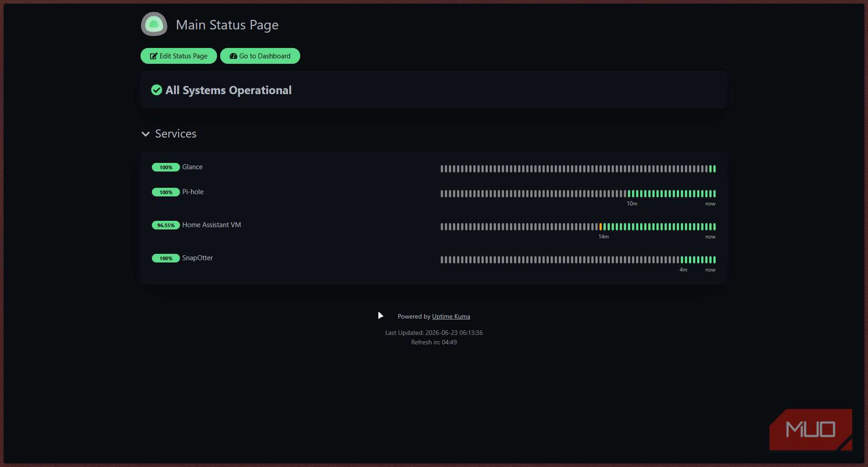This screenshot has width=868, height=467.
Task: Click the Glance 100% uptime badge
Action: [166, 167]
